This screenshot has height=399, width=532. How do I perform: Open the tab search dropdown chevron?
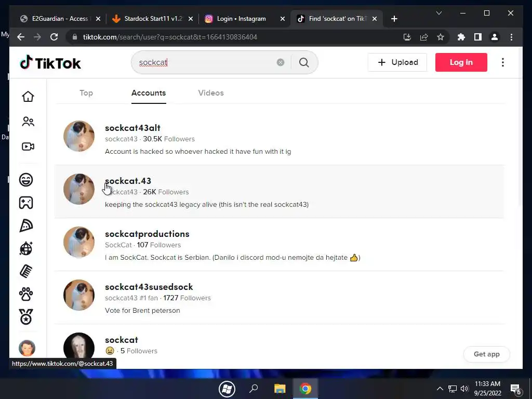point(438,13)
